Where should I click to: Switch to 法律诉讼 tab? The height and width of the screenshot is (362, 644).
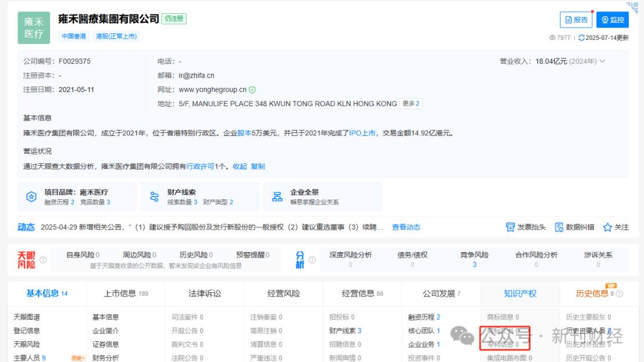point(205,293)
